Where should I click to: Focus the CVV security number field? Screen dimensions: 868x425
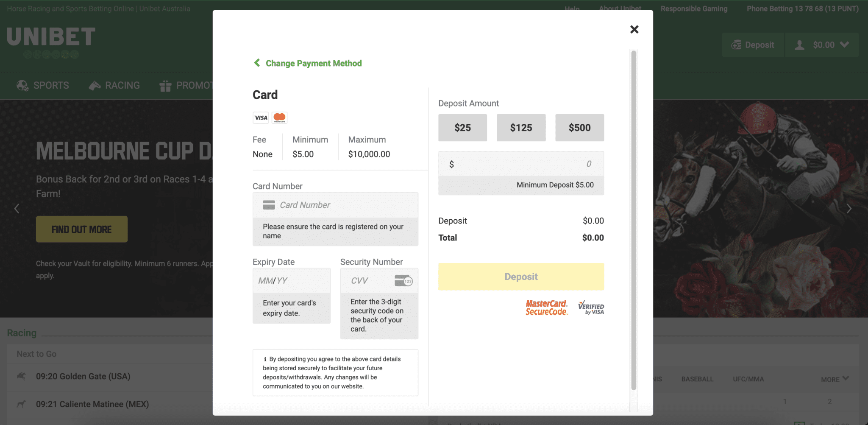coord(379,280)
